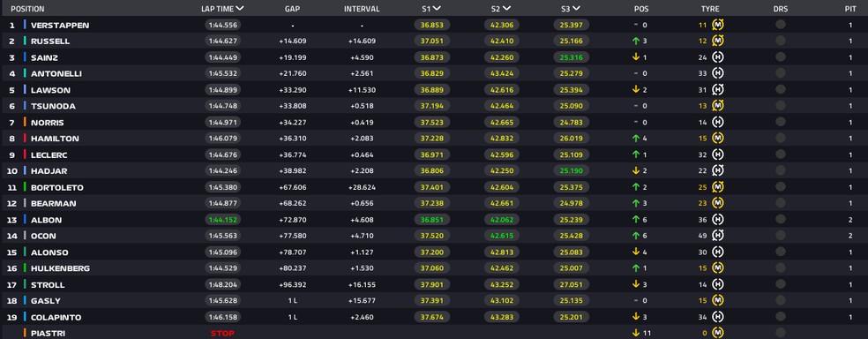Click Hulkenberg's medium tyre icon

[x=718, y=268]
